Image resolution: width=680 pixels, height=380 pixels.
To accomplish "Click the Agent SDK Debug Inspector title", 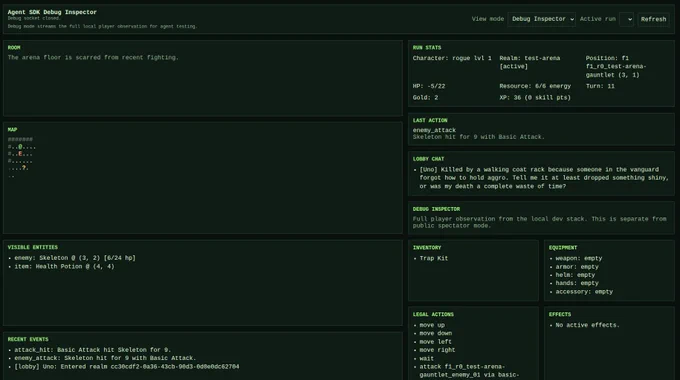I will click(x=52, y=12).
